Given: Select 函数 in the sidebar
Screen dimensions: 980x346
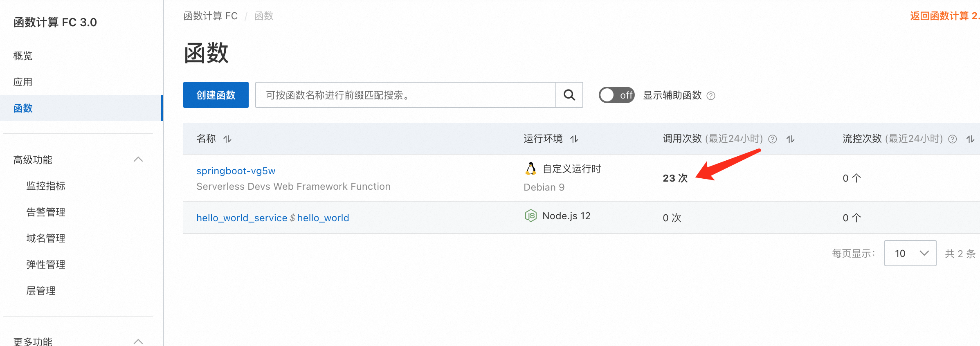Looking at the screenshot, I should [x=81, y=108].
